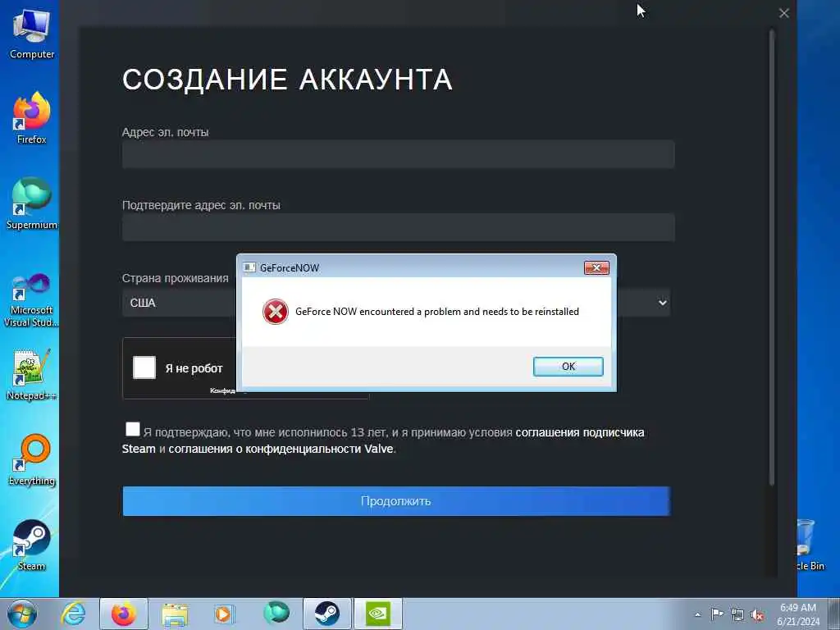Check the age 13 confirmation checkbox
Screen dimensions: 840x630
tap(132, 429)
